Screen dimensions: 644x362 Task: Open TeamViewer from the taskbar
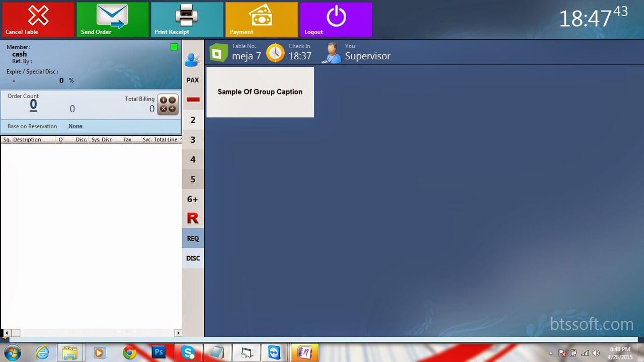[275, 353]
